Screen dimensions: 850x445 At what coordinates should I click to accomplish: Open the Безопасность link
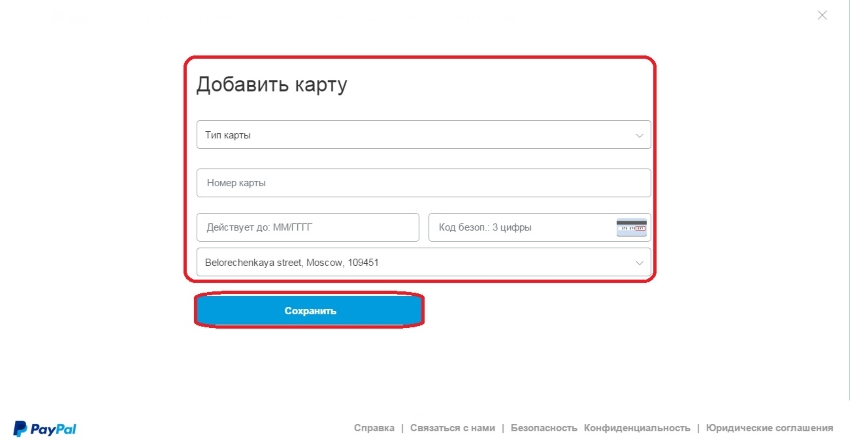click(544, 428)
